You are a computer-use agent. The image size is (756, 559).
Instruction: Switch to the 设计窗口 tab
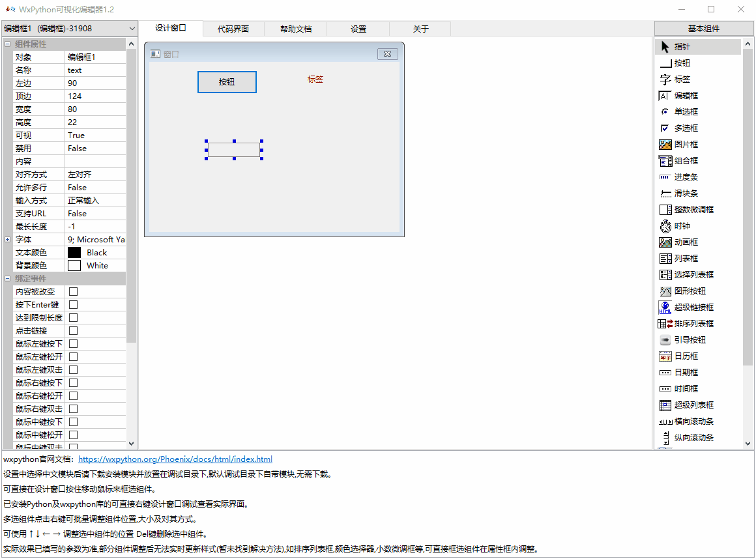pyautogui.click(x=171, y=28)
